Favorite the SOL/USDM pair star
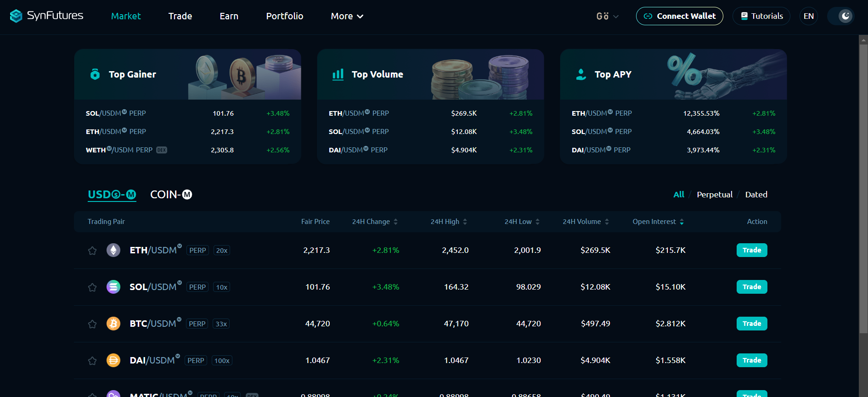The height and width of the screenshot is (397, 868). (x=92, y=287)
